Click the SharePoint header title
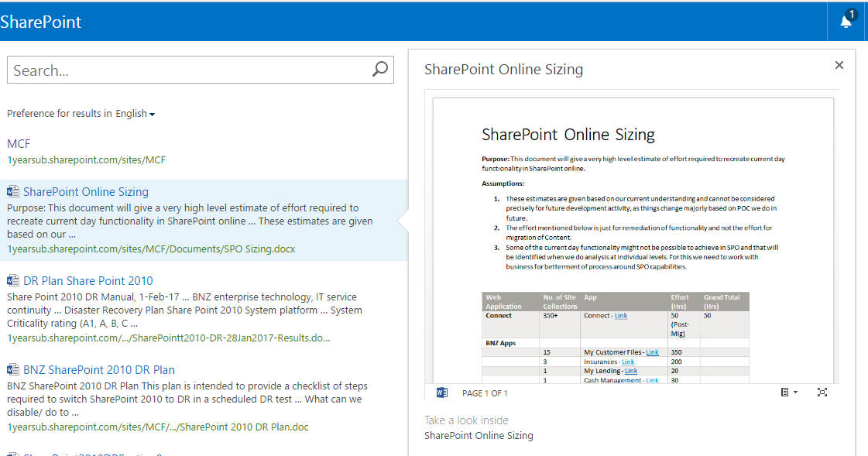Screen dimensions: 868x456 pyautogui.click(x=42, y=22)
